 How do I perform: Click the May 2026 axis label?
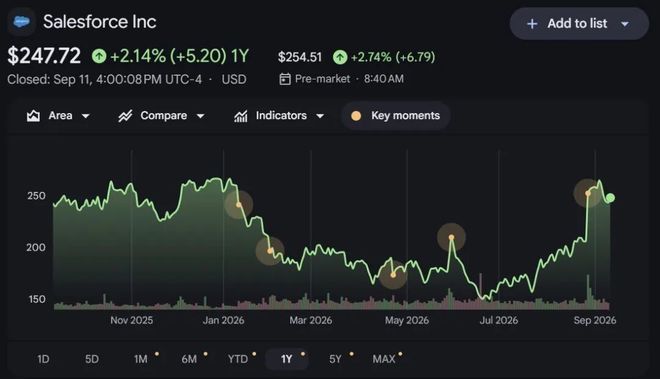pos(407,320)
